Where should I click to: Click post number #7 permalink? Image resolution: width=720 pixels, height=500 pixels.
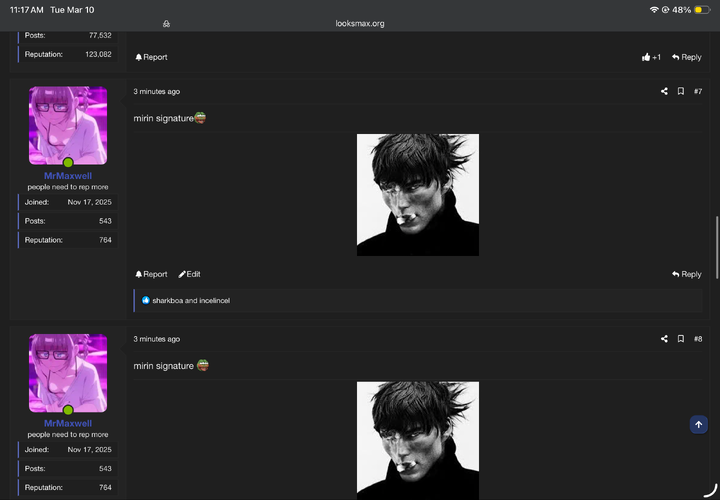[698, 91]
